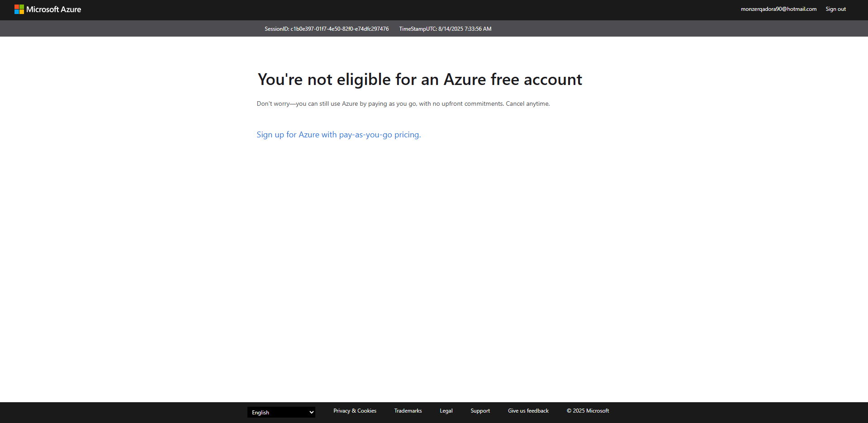Click the language selector's chevron arrow

click(311, 412)
